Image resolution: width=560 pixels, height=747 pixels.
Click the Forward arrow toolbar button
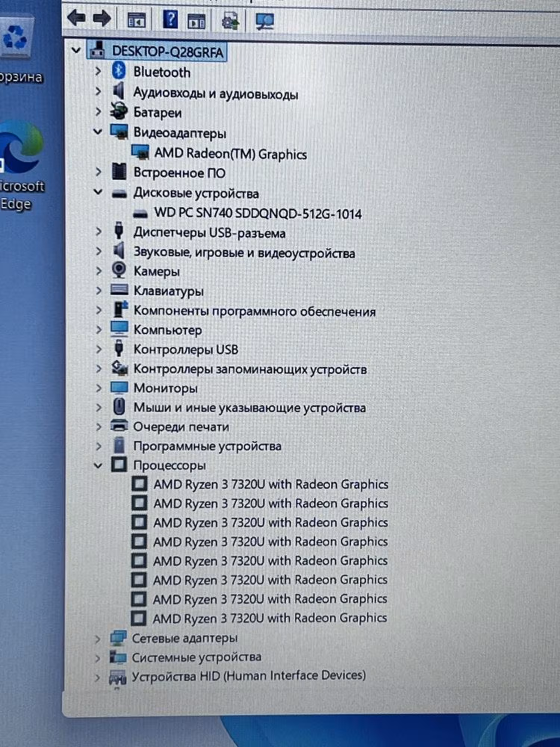[102, 18]
